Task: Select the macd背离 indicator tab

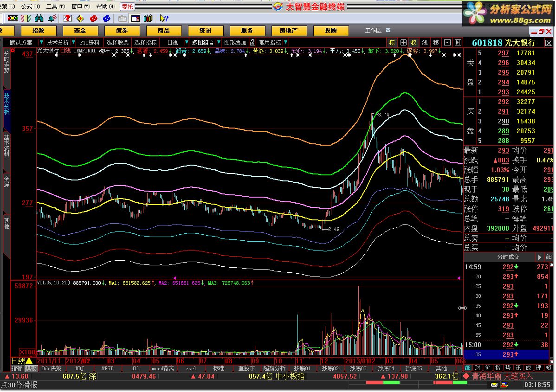Action: pos(163,369)
